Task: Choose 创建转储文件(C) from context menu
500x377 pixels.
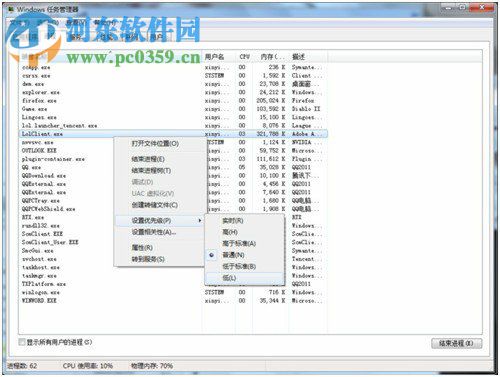Action: 155,205
